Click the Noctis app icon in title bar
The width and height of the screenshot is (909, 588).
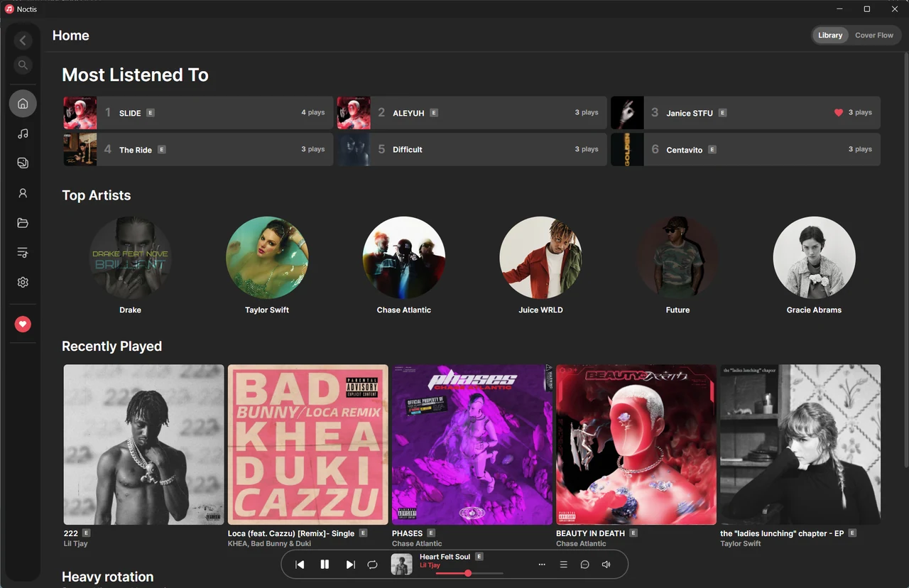(x=9, y=9)
